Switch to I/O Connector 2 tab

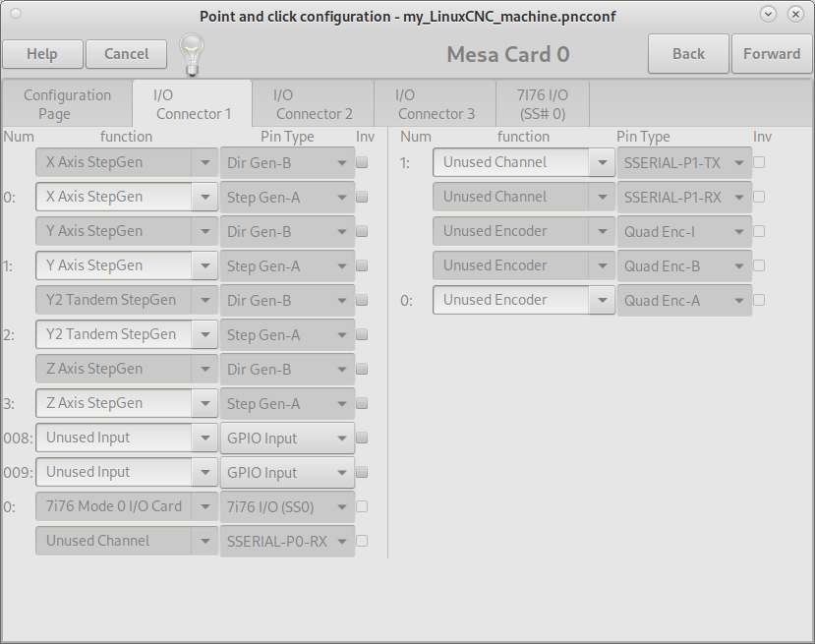click(x=314, y=104)
